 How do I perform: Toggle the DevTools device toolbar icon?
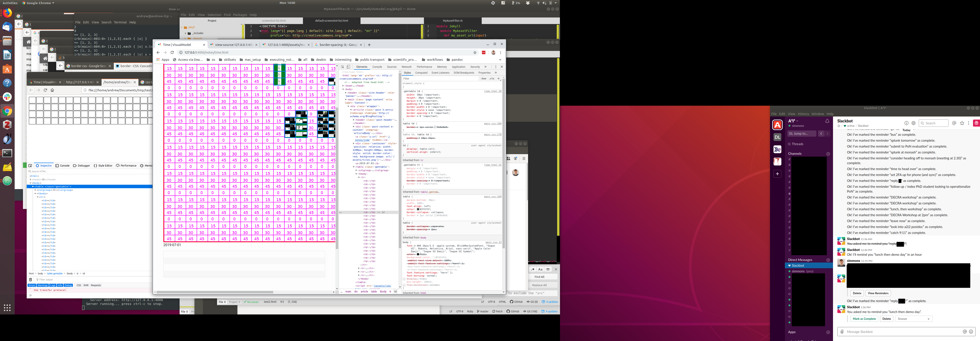tap(348, 67)
